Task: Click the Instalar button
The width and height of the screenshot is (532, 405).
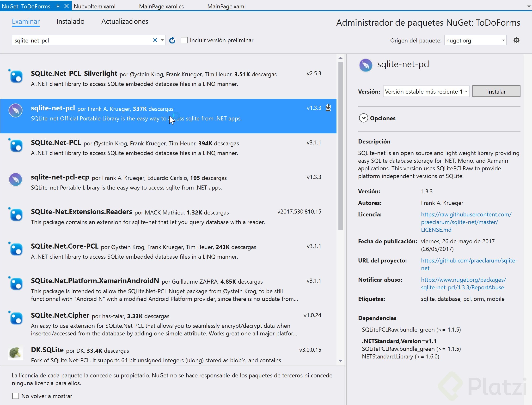Action: tap(496, 91)
